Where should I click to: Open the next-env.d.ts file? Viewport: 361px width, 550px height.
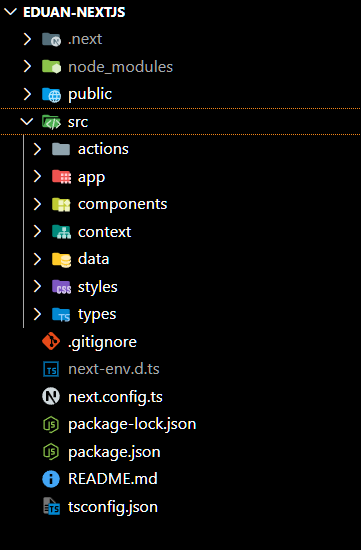tap(114, 369)
